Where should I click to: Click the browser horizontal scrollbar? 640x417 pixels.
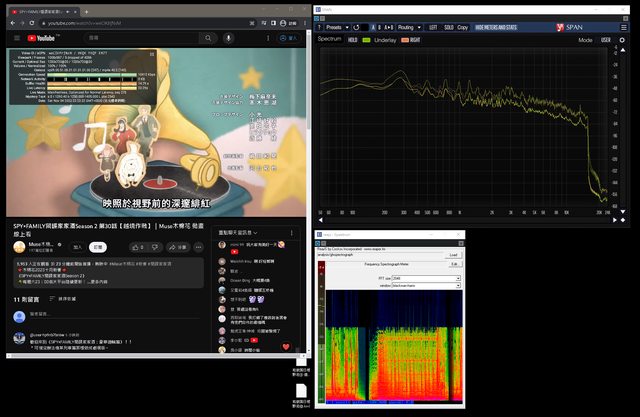click(155, 356)
